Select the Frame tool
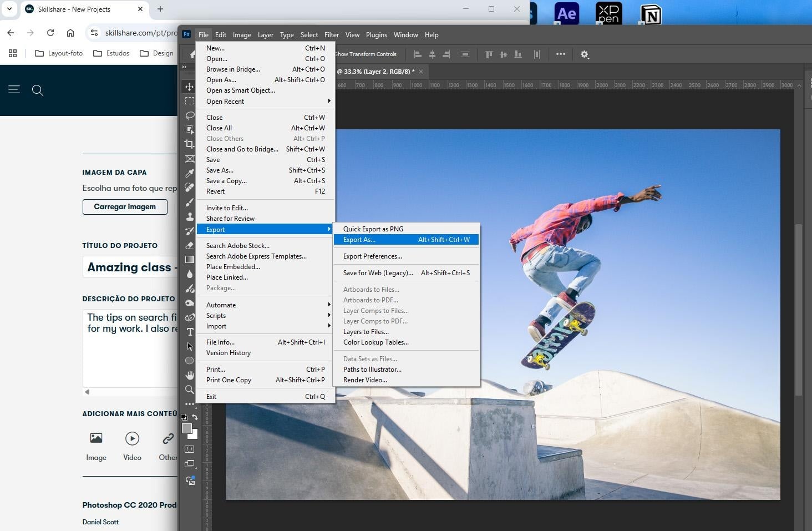 tap(190, 159)
